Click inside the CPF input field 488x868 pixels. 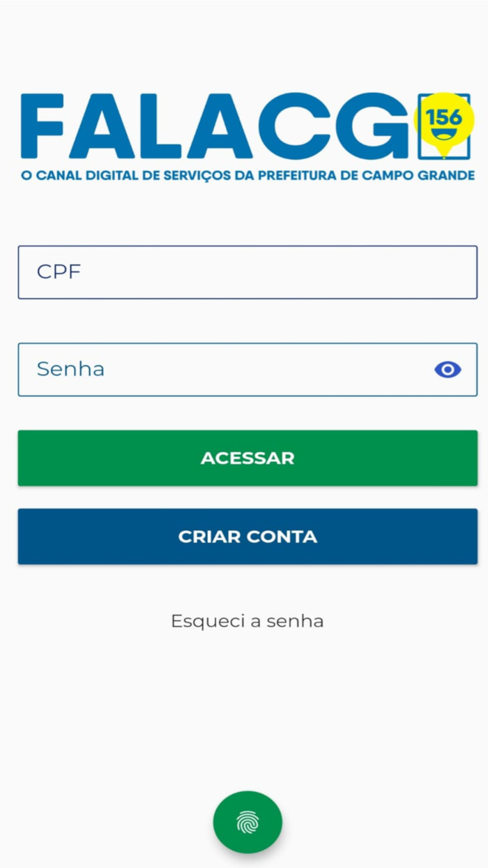coord(247,272)
